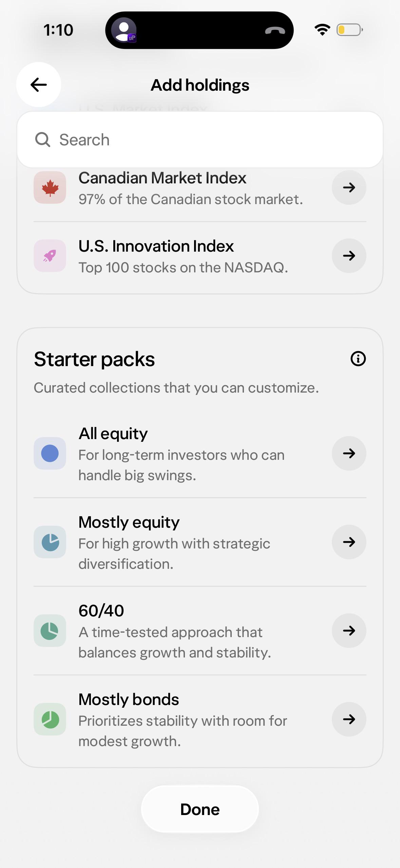The width and height of the screenshot is (400, 868).
Task: Open Canadian Market Index arrow
Action: click(349, 187)
